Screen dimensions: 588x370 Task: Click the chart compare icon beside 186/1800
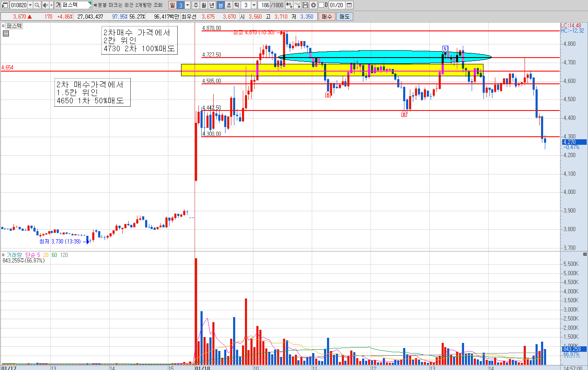pos(289,5)
